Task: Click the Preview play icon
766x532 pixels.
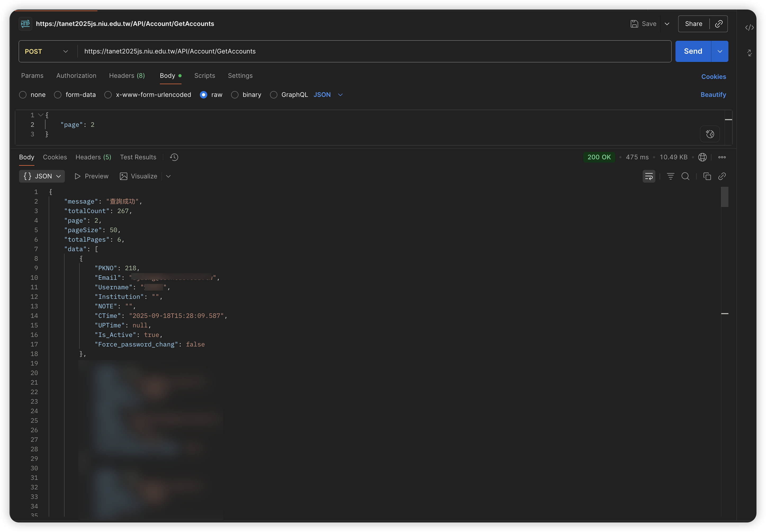Action: click(x=77, y=176)
